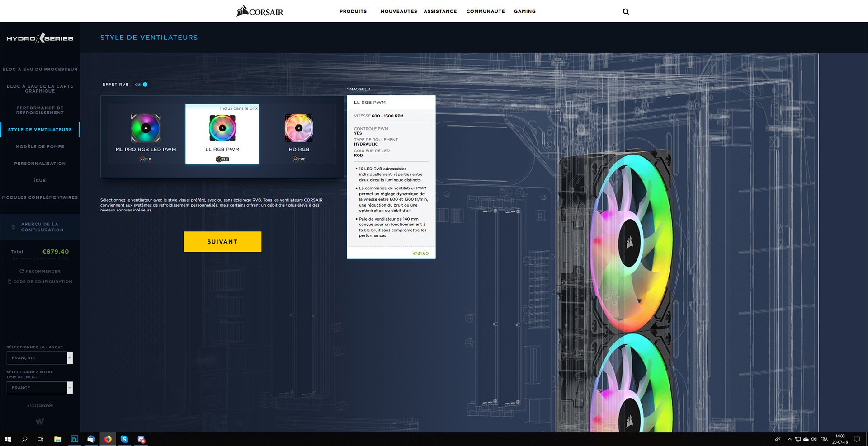Viewport: 868px width, 446px height.
Task: Click the Hydro X Series logo
Action: [40, 38]
